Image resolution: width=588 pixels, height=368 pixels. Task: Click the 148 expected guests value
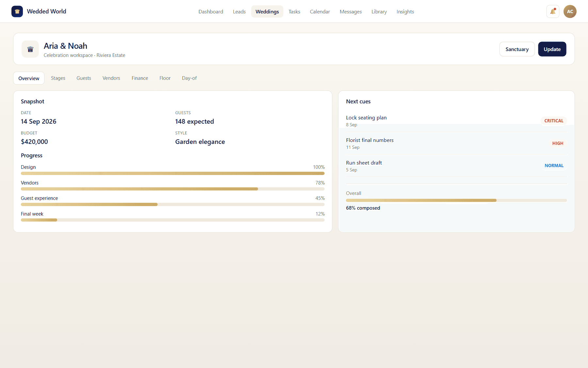pos(194,122)
